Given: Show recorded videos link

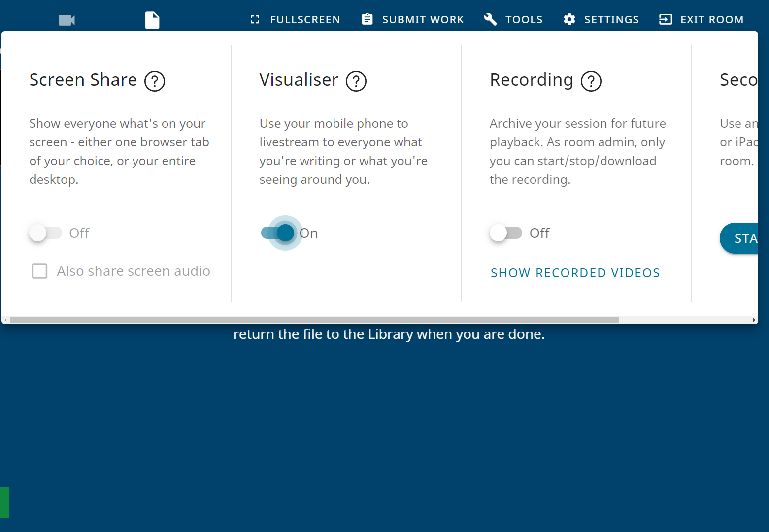Looking at the screenshot, I should (575, 273).
